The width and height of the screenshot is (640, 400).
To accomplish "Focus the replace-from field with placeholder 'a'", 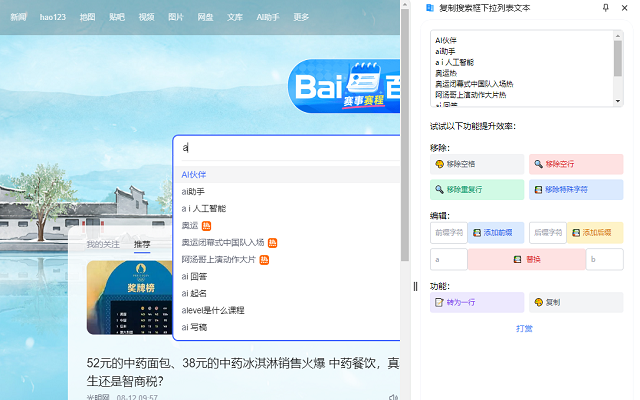I will pyautogui.click(x=449, y=259).
